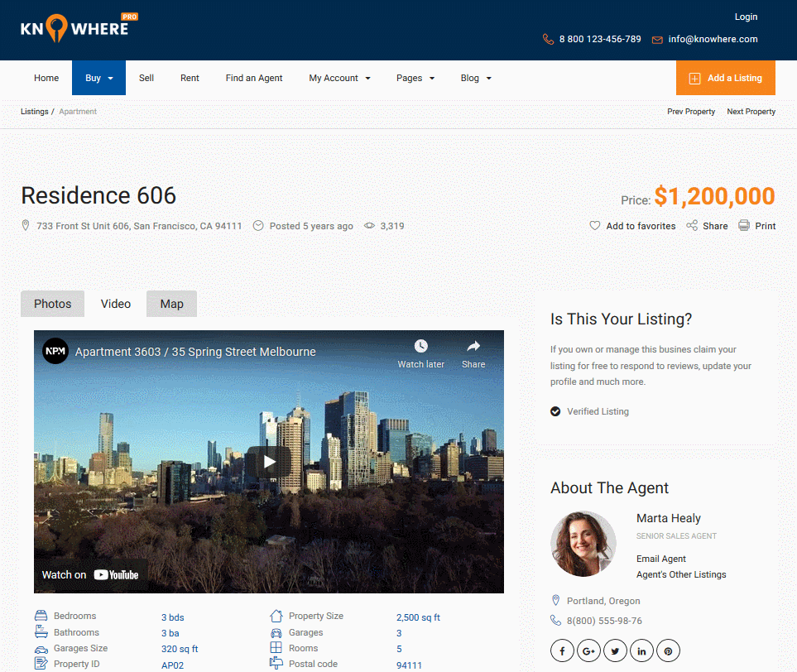The height and width of the screenshot is (672, 797).
Task: Click Add a Listing button
Action: pyautogui.click(x=725, y=78)
